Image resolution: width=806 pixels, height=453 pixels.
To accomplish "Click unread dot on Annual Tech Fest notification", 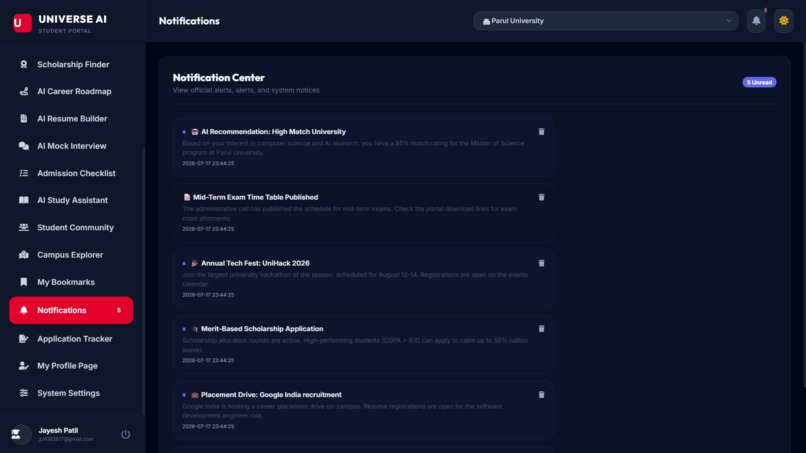I will point(184,263).
